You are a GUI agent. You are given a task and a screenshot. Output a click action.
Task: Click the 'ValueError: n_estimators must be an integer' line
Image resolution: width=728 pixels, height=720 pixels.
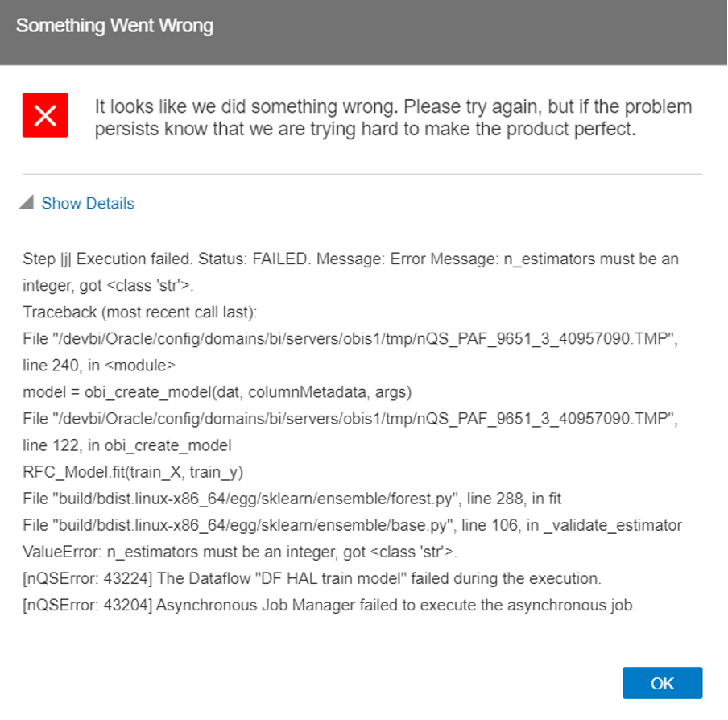pos(240,552)
